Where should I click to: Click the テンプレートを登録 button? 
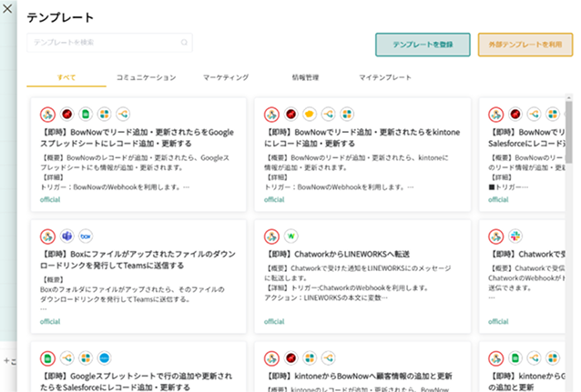pos(423,45)
